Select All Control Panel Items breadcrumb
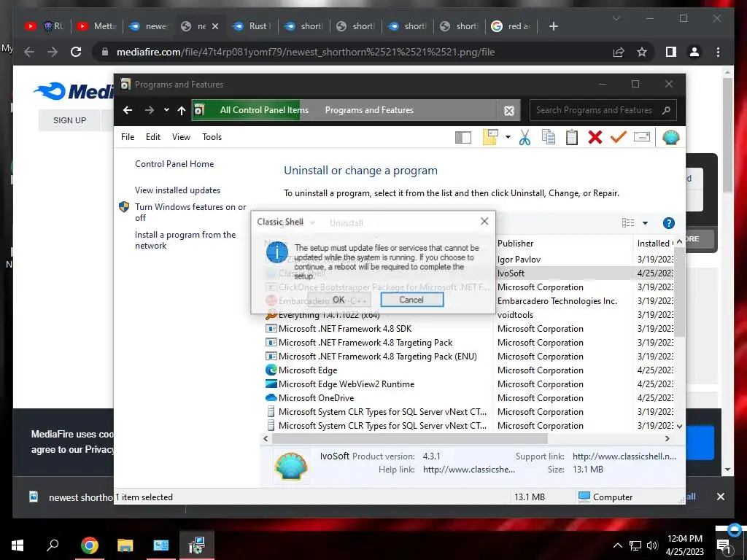The height and width of the screenshot is (560, 747). [x=264, y=110]
